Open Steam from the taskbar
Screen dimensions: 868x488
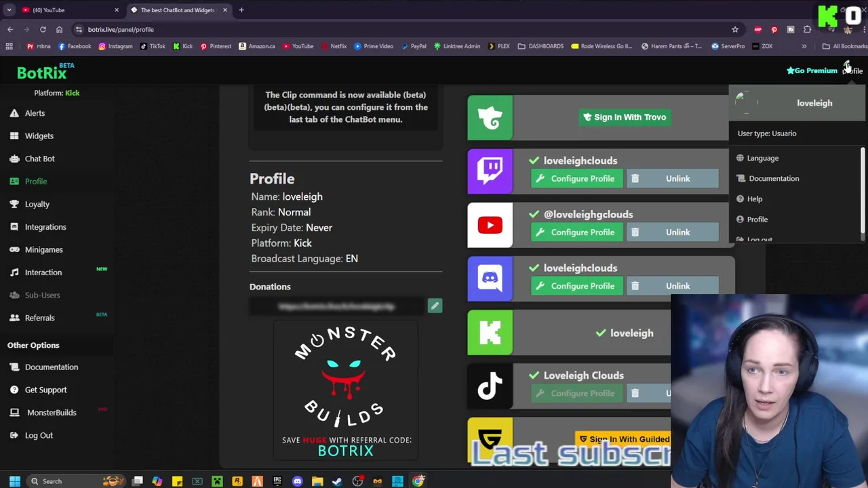(337, 481)
